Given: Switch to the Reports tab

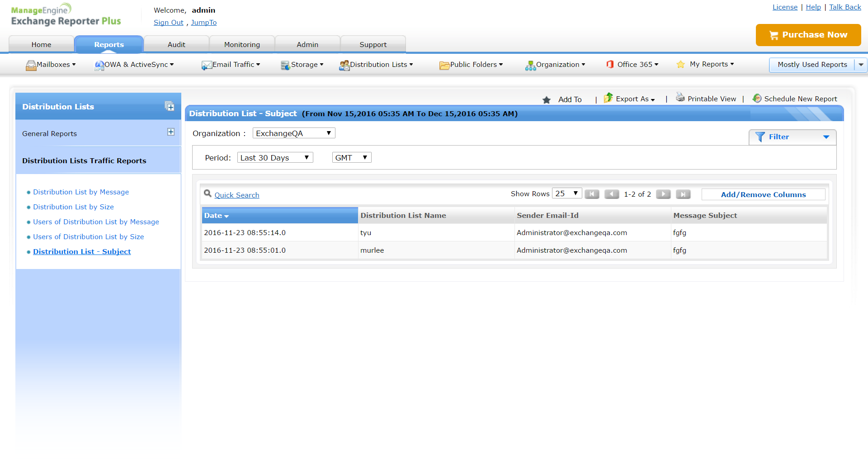Looking at the screenshot, I should click(109, 44).
